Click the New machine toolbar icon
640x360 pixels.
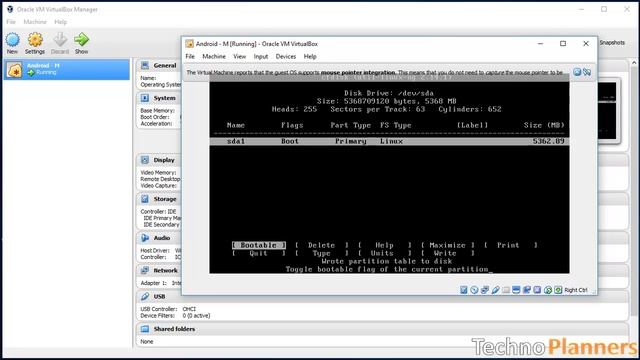(12, 40)
